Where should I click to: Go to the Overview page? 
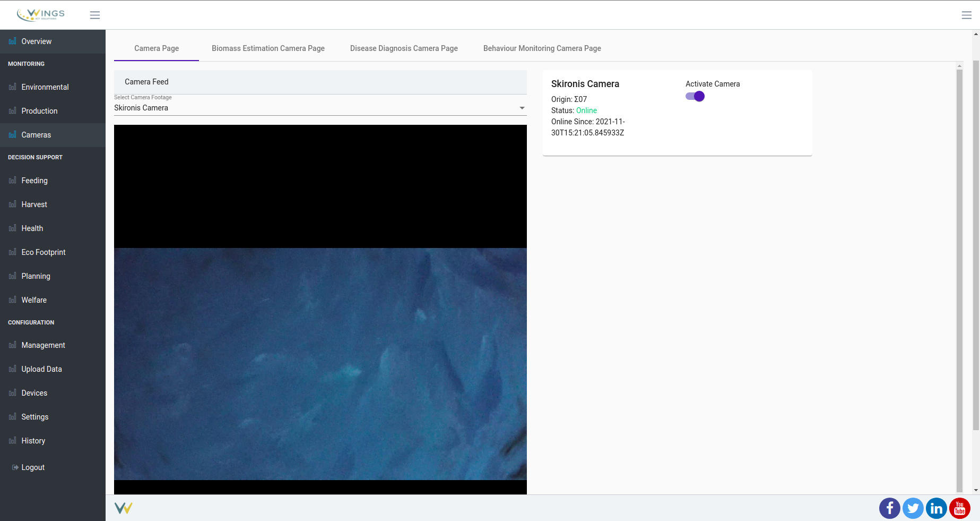tap(53, 41)
